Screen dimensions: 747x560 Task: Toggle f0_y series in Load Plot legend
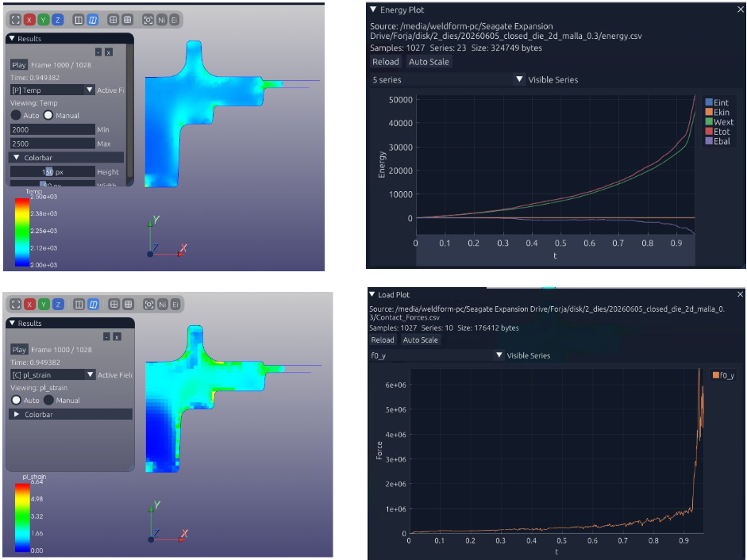(723, 375)
